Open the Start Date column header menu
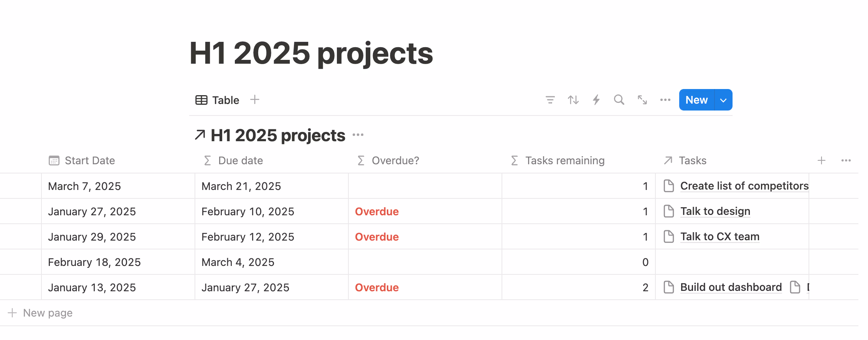This screenshot has width=868, height=340. click(x=90, y=160)
